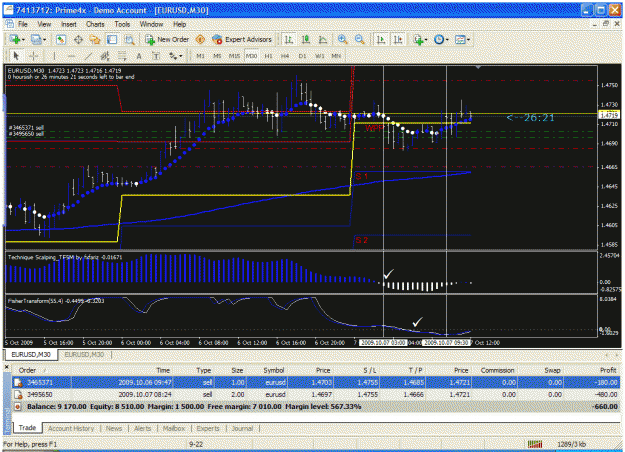The image size is (625, 452).
Task: Open the Journal tab
Action: pyautogui.click(x=242, y=428)
